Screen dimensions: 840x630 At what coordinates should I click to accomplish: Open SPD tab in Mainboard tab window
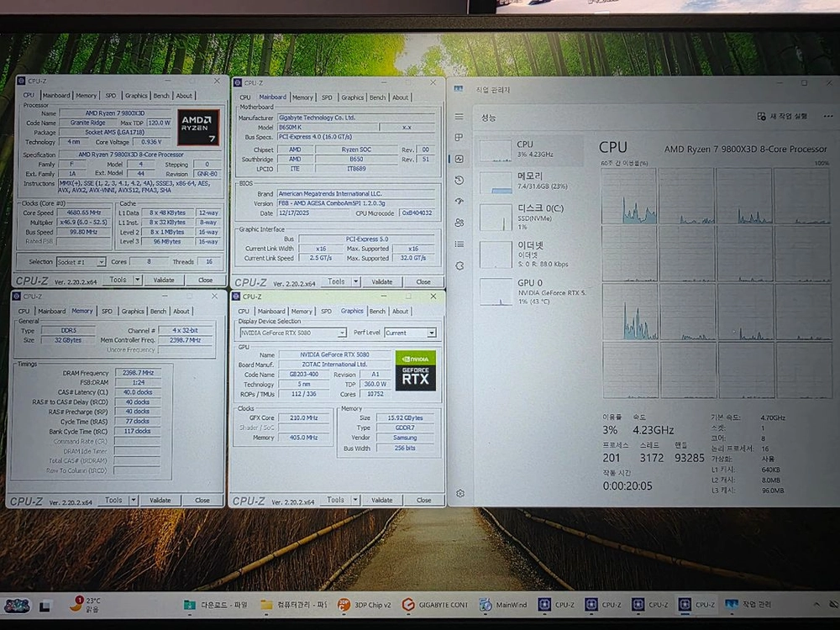tap(327, 97)
